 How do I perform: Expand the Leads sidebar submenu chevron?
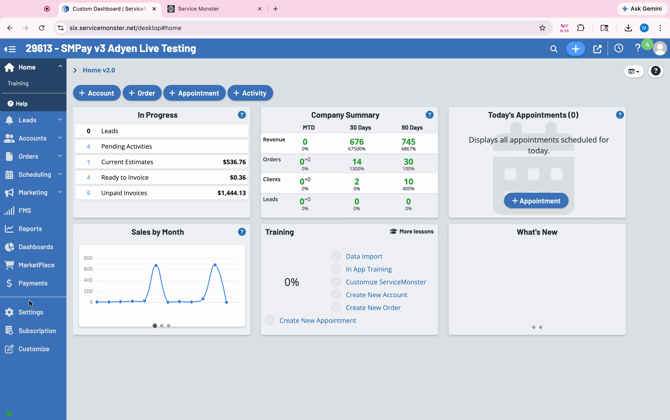point(60,120)
